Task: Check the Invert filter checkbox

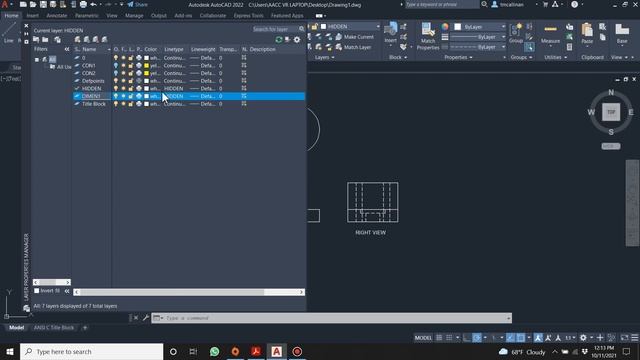Action: (x=37, y=291)
